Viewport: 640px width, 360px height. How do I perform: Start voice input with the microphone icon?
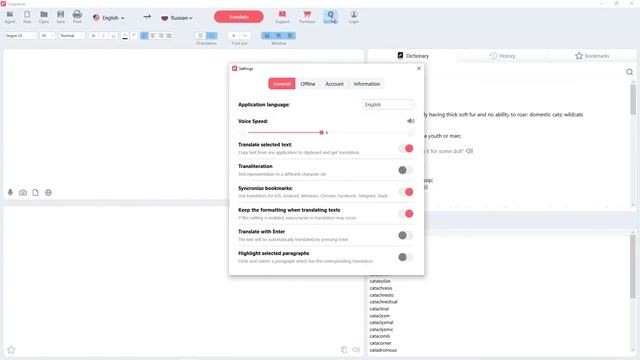(11, 192)
